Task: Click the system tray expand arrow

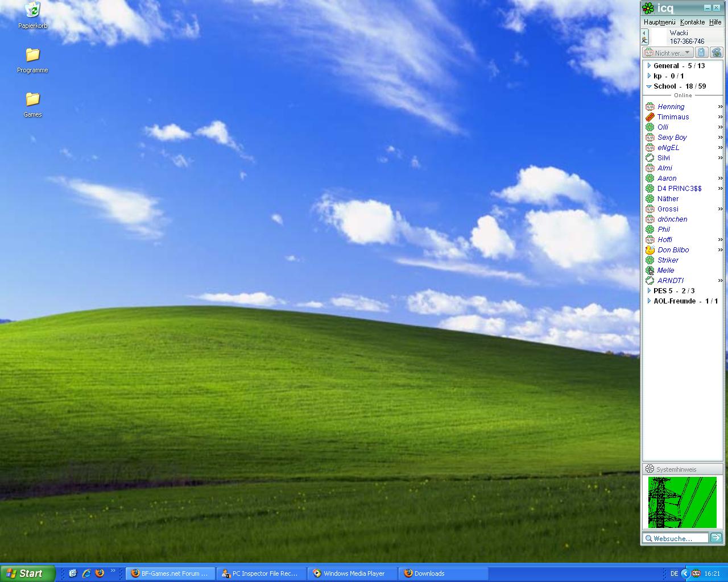Action: point(685,573)
